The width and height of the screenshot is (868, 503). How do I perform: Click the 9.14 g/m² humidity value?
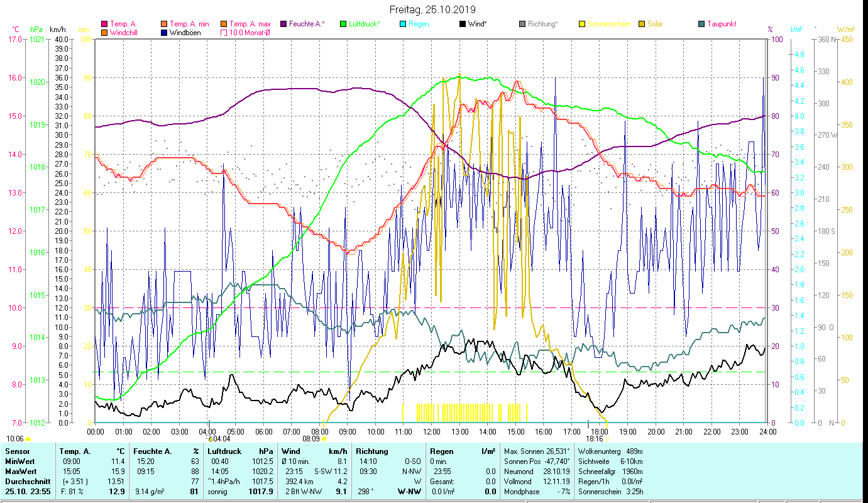coord(150,492)
